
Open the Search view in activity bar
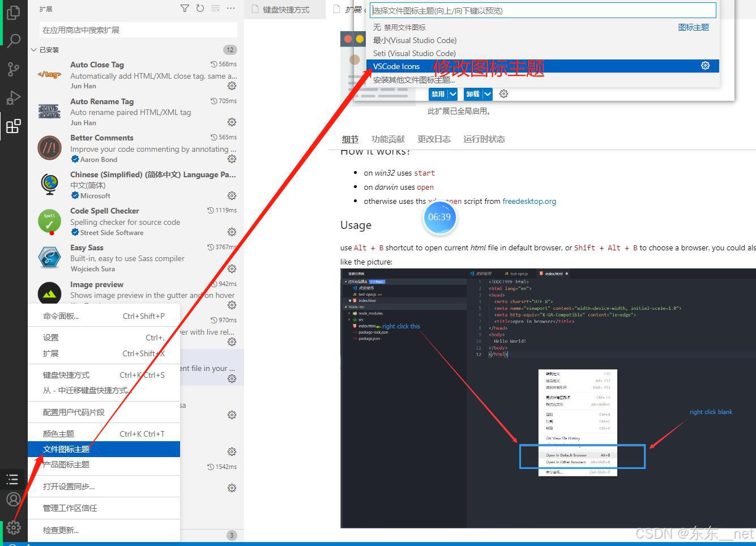click(13, 41)
